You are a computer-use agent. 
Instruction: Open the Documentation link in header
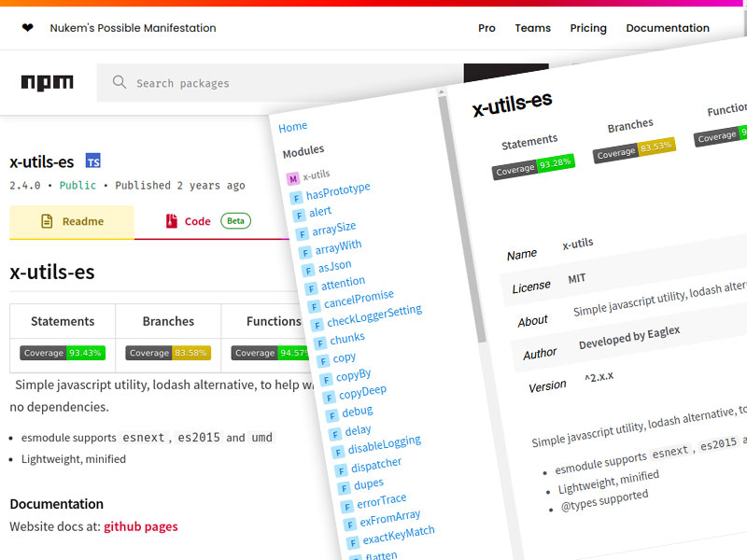[x=668, y=28]
